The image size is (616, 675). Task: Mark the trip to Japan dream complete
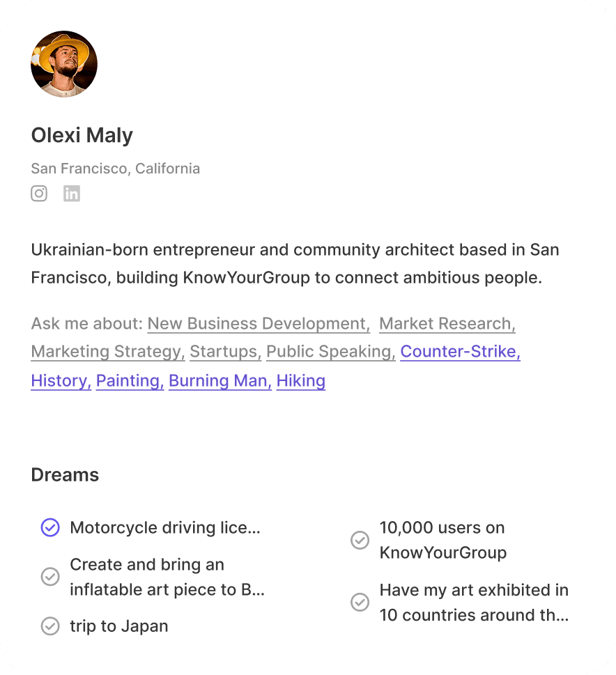(x=50, y=626)
